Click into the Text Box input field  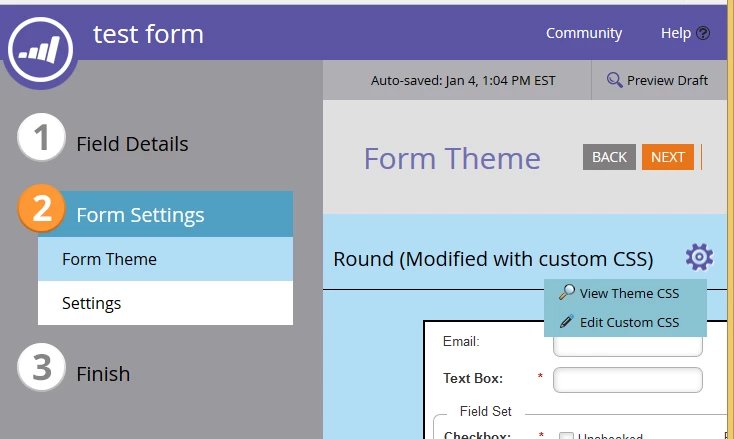point(628,380)
